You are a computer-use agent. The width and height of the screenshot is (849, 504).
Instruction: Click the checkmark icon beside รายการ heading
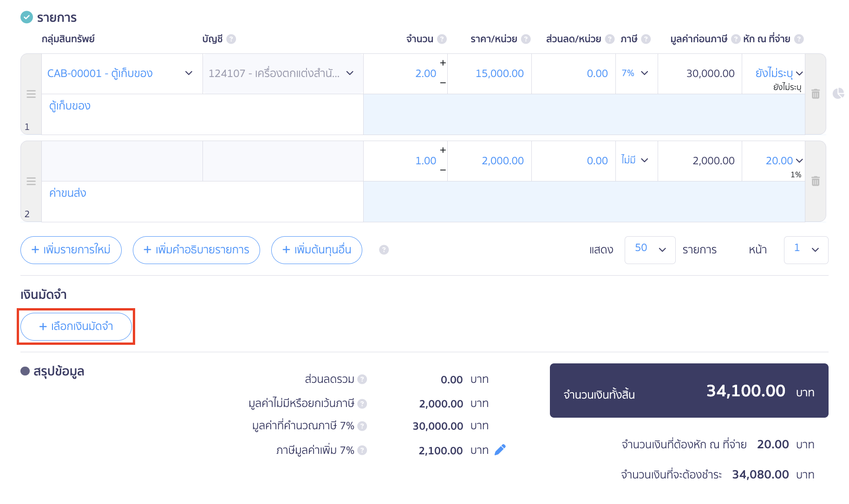click(x=26, y=17)
